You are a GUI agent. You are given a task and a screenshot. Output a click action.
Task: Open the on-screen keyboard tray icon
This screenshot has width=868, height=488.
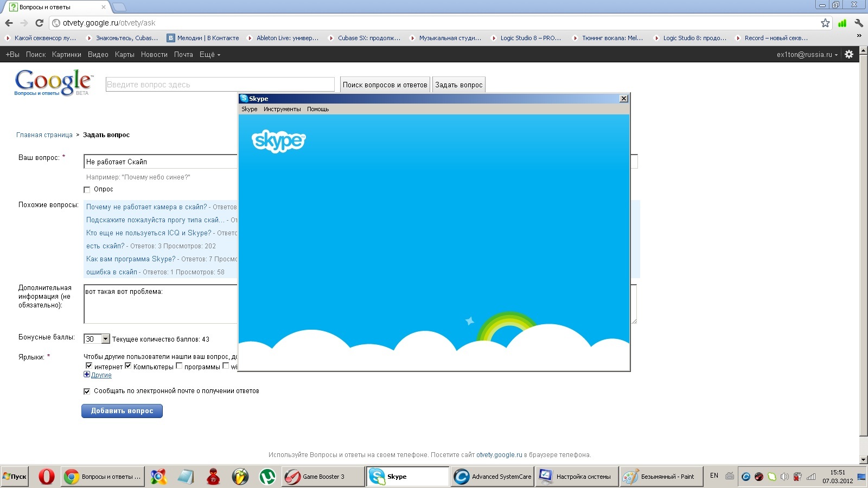click(x=730, y=476)
